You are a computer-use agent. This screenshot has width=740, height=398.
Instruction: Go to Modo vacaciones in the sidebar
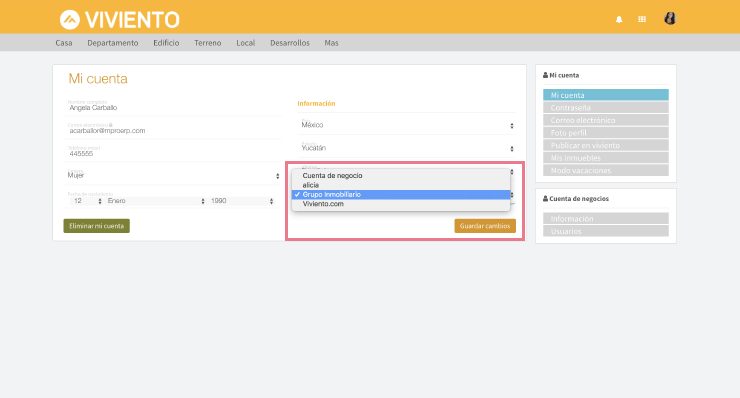605,170
